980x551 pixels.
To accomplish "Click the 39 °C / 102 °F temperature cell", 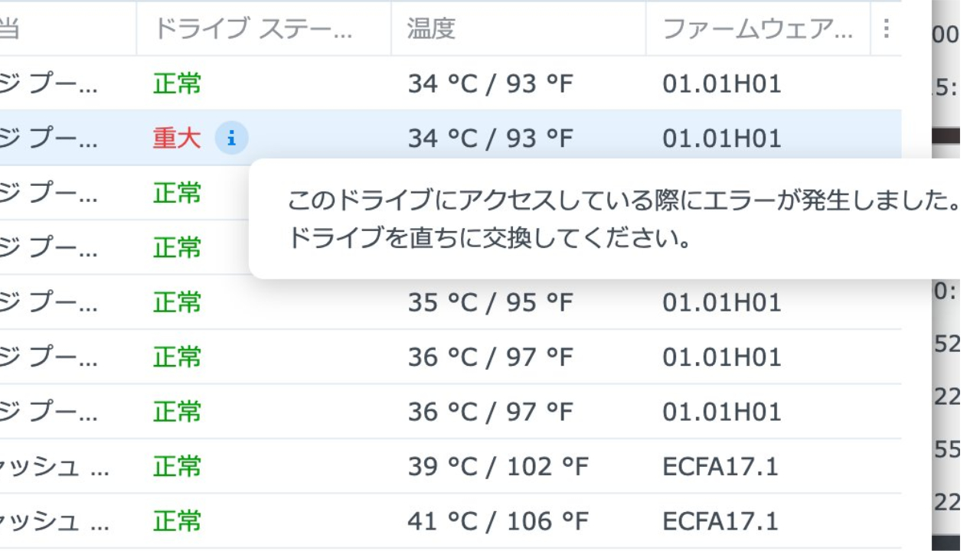I will (498, 467).
